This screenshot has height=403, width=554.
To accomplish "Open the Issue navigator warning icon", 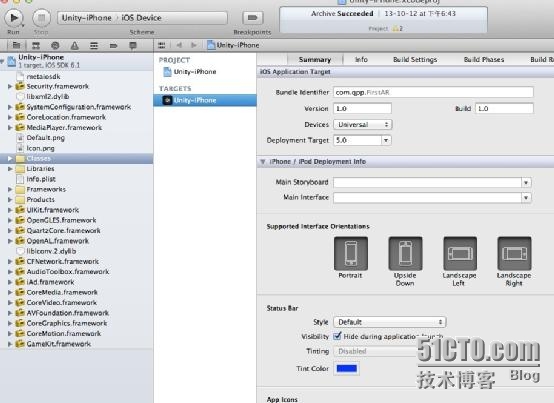I will pyautogui.click(x=74, y=45).
